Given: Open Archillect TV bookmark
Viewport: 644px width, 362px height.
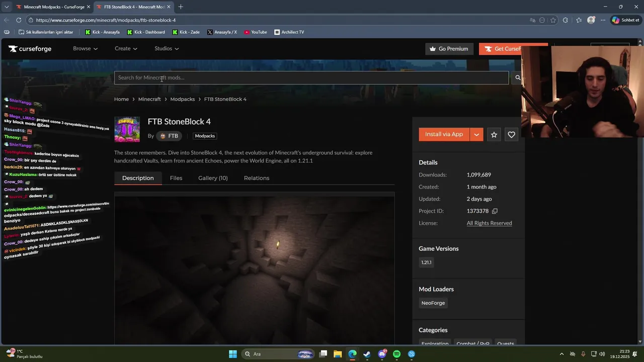Looking at the screenshot, I should (289, 32).
